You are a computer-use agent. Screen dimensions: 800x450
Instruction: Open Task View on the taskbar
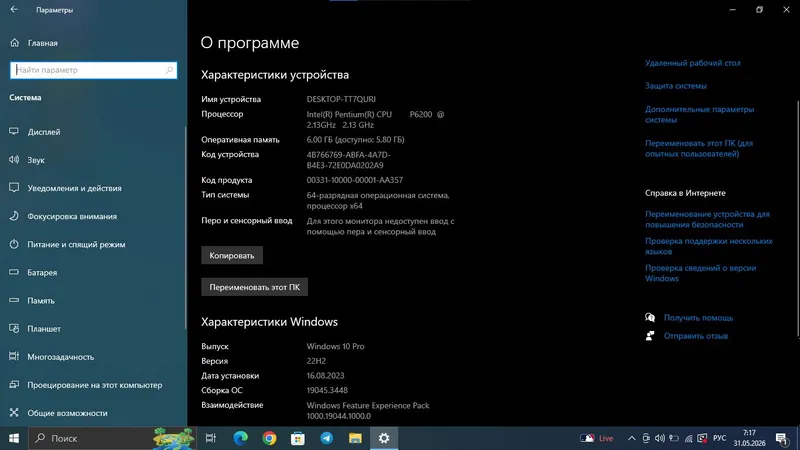[x=211, y=438]
